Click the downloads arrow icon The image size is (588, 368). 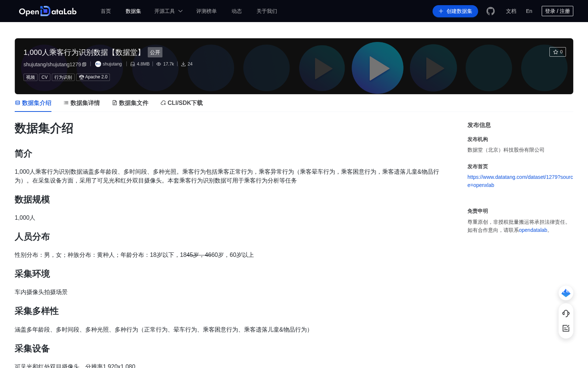(183, 64)
